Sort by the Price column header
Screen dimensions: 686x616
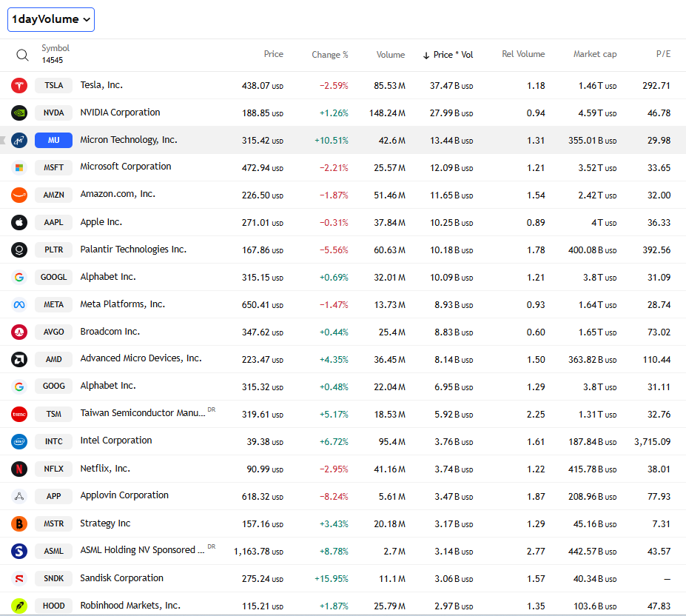(273, 54)
